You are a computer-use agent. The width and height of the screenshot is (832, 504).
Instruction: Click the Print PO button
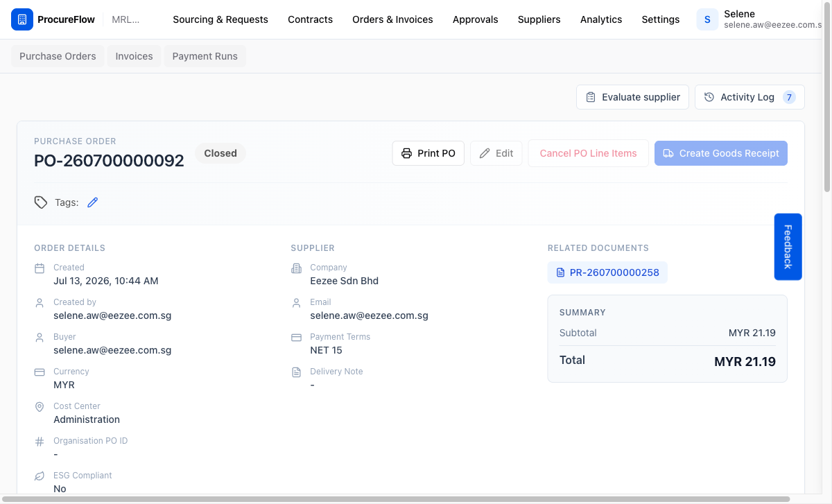(x=428, y=153)
